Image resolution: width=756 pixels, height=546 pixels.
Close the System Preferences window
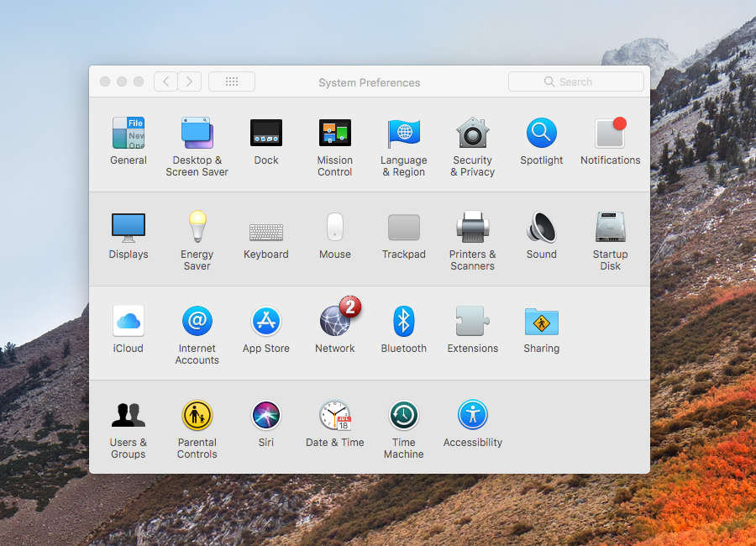105,81
